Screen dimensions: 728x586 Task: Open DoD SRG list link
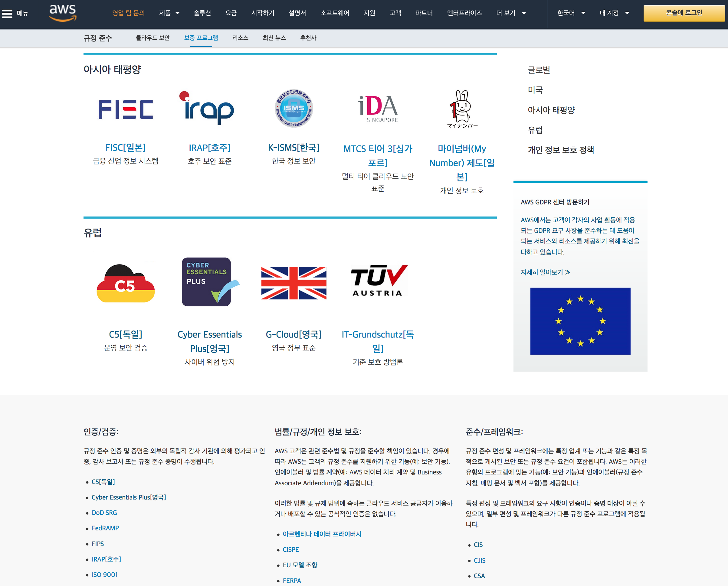click(104, 513)
